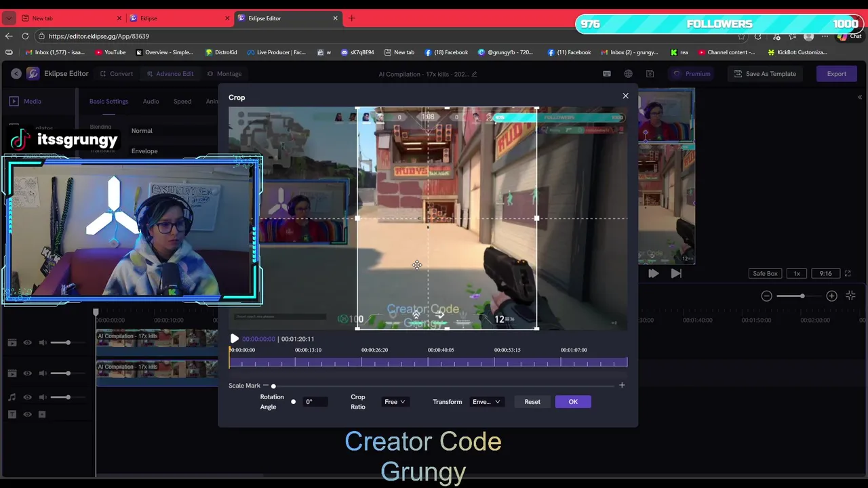
Task: Switch to Montage tab
Action: [224, 74]
